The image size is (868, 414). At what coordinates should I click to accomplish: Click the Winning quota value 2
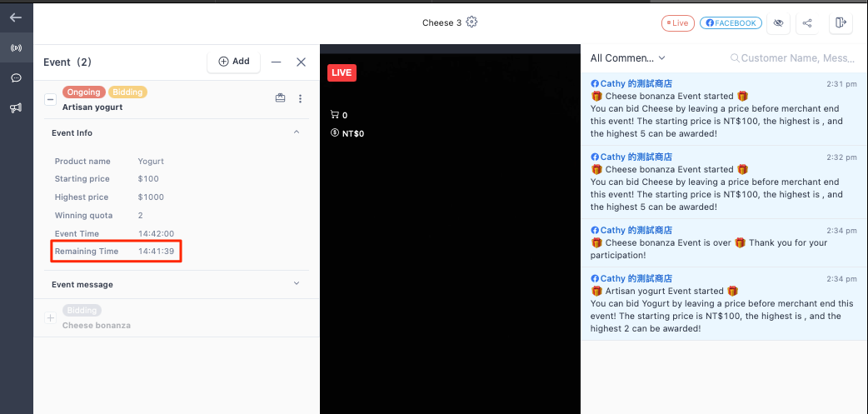tap(140, 215)
